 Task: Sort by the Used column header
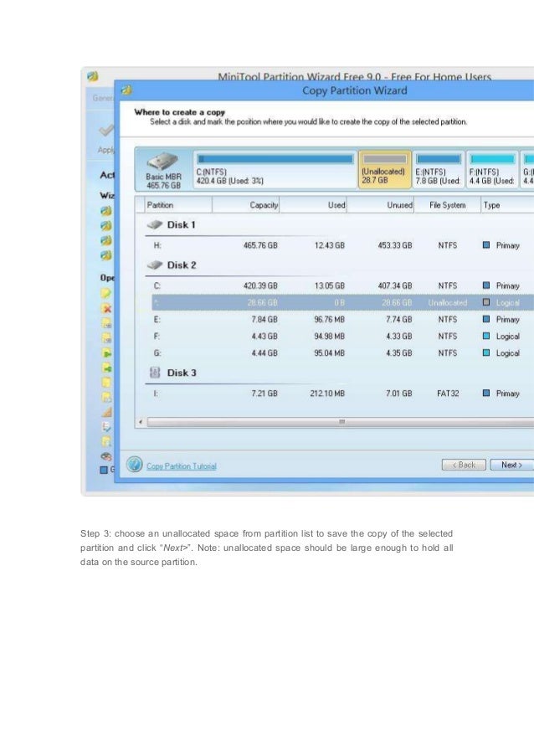[313, 205]
